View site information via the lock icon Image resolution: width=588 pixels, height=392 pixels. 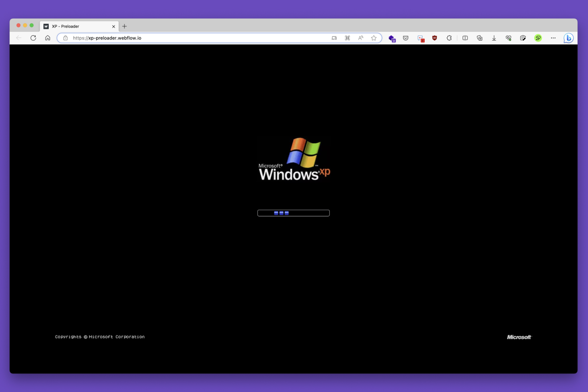click(x=65, y=38)
